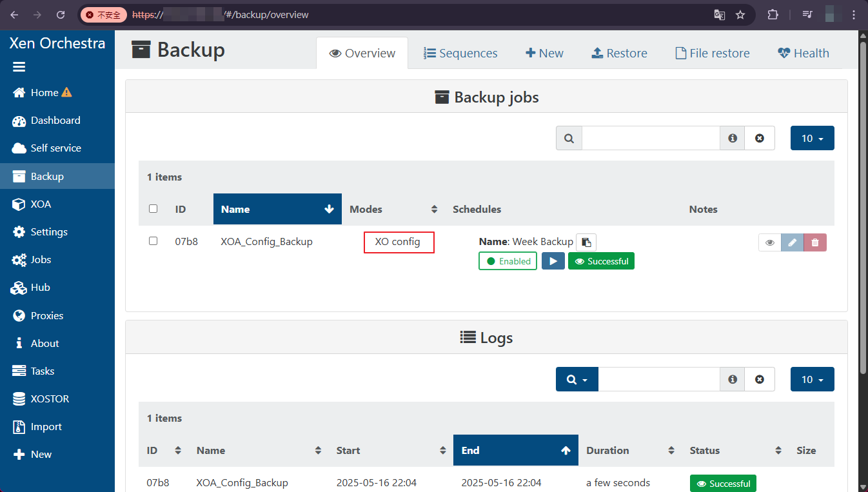The width and height of the screenshot is (868, 492).
Task: Open Proxies in the sidebar
Action: point(39,316)
